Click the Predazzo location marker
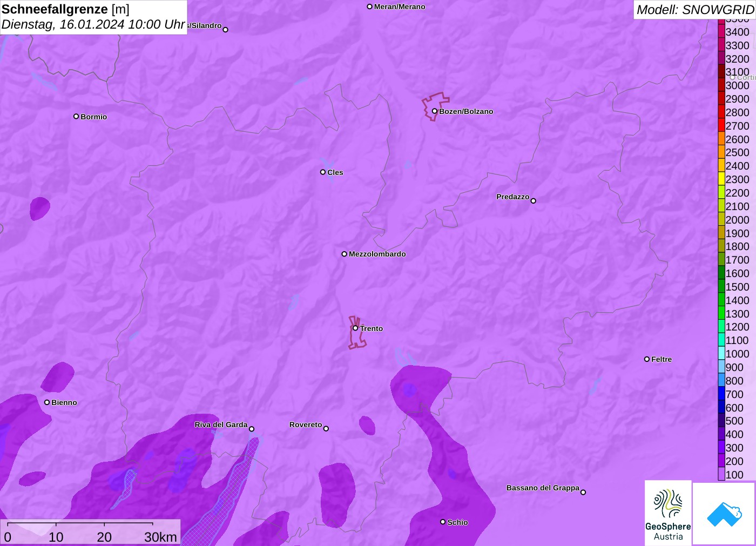 click(x=534, y=201)
